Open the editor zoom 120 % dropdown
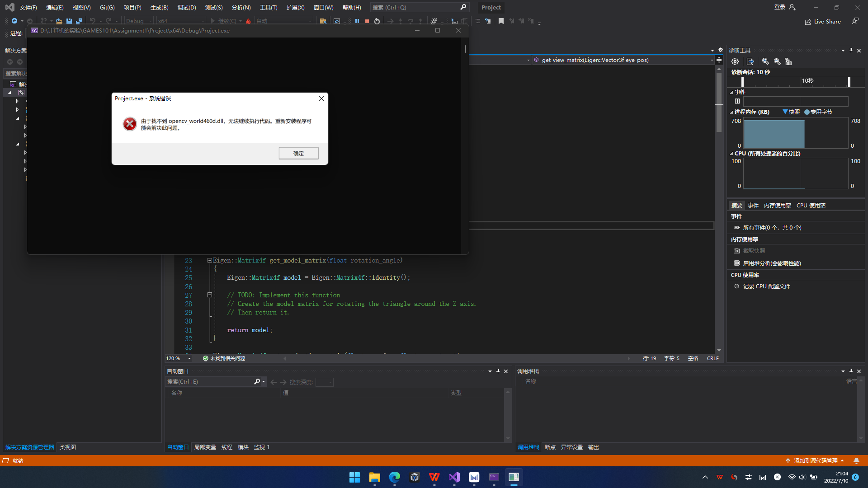The height and width of the screenshot is (488, 868). click(x=189, y=358)
